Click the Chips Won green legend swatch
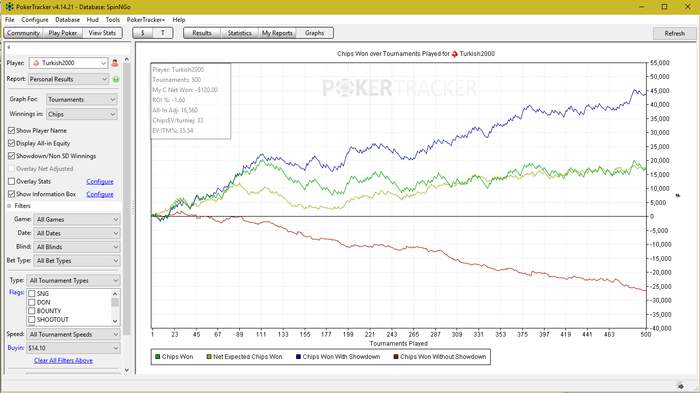Viewport: 700px width, 393px height. click(x=158, y=357)
